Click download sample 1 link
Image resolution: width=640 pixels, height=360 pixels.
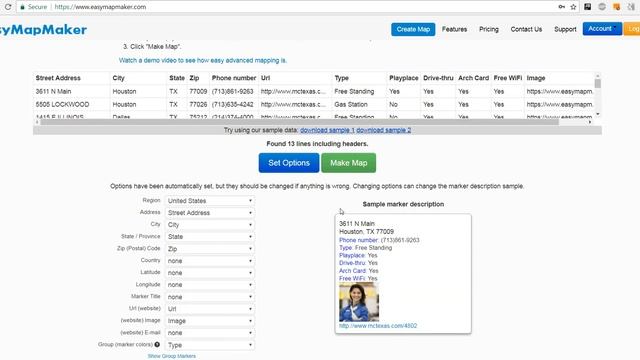pyautogui.click(x=327, y=130)
